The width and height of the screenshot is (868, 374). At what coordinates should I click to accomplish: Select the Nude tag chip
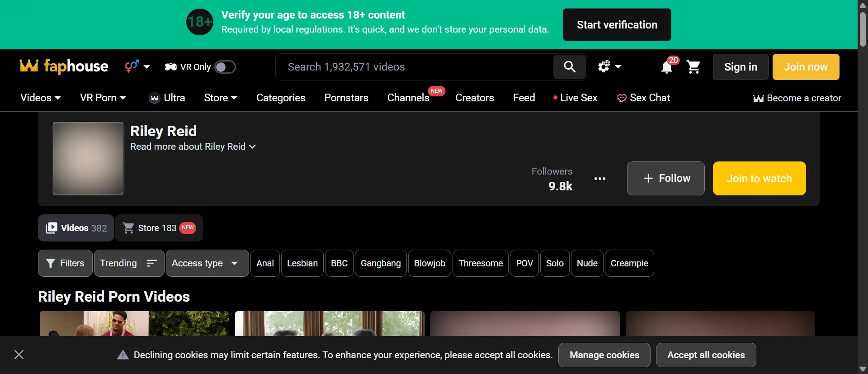[x=587, y=263]
